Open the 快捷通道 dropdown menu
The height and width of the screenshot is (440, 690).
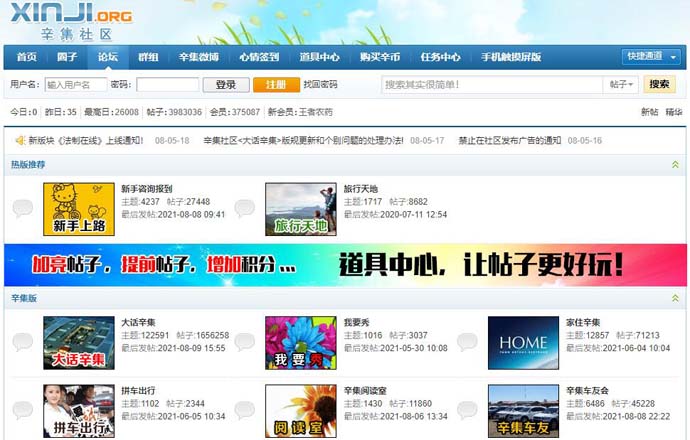(x=649, y=57)
